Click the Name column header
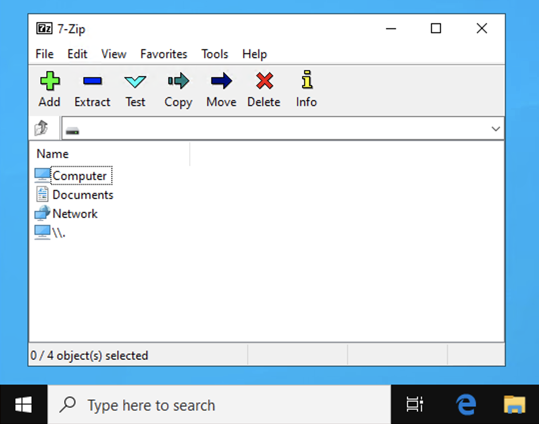Image resolution: width=539 pixels, height=424 pixels. click(x=109, y=154)
